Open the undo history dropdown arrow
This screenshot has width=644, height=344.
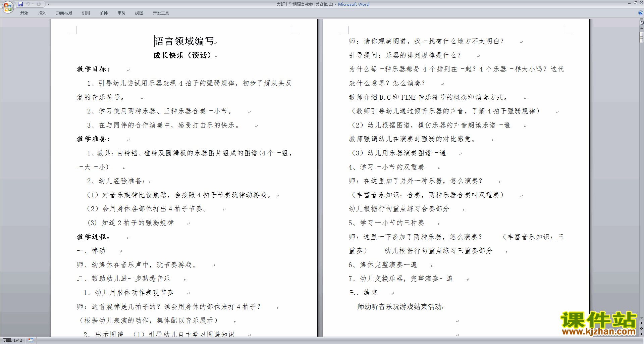33,4
